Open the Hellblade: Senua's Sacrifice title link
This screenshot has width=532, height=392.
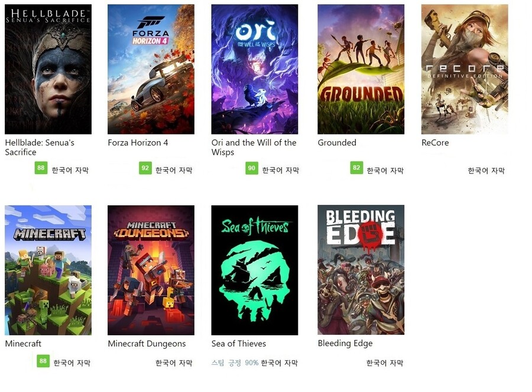pyautogui.click(x=40, y=148)
